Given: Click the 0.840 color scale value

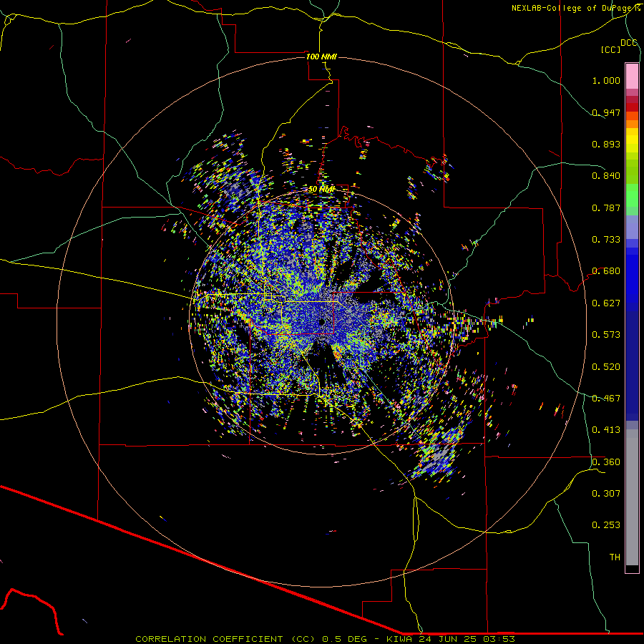Looking at the screenshot, I should tap(606, 176).
